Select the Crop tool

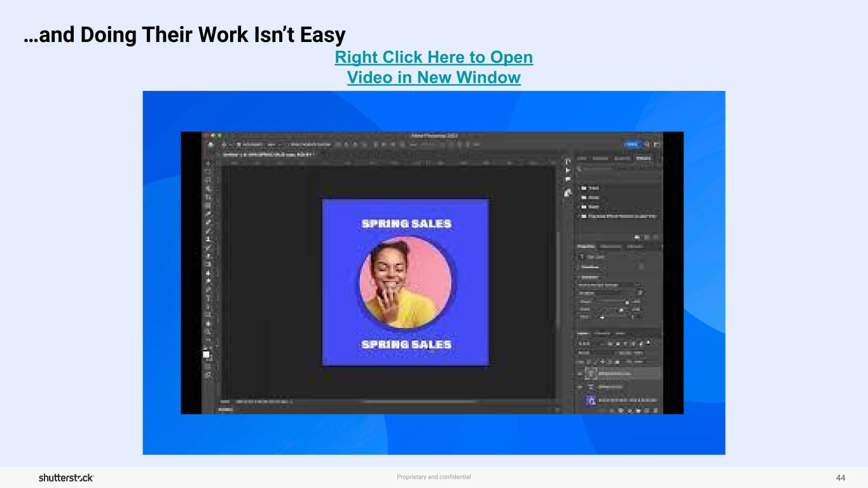coord(208,197)
